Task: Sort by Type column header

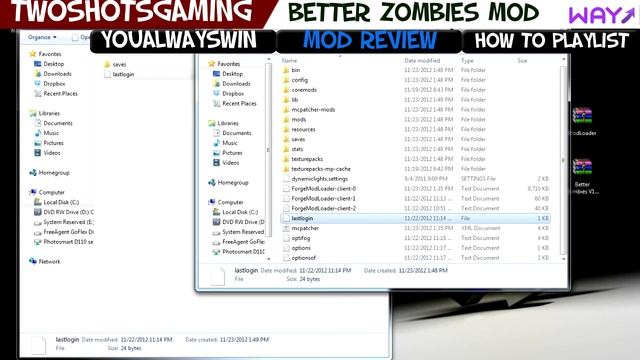Action: pyautogui.click(x=467, y=60)
